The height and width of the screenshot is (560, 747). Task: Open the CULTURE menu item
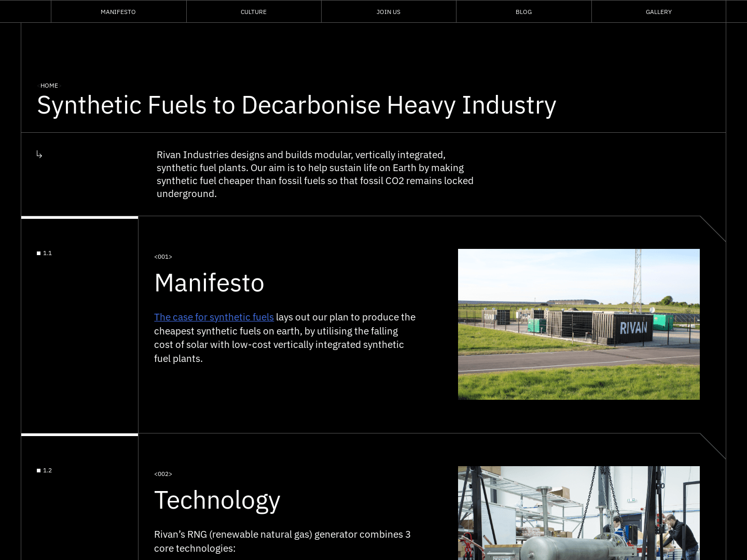pos(254,11)
